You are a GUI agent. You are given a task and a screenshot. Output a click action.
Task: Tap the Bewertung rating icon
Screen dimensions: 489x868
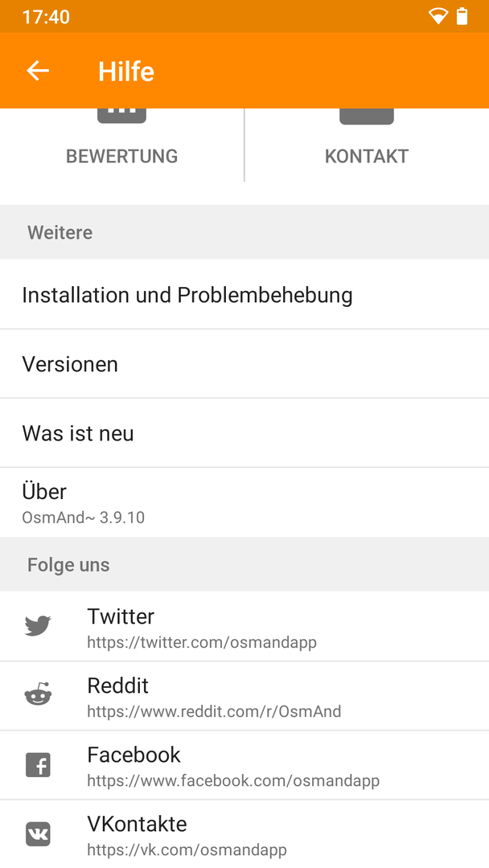(121, 116)
